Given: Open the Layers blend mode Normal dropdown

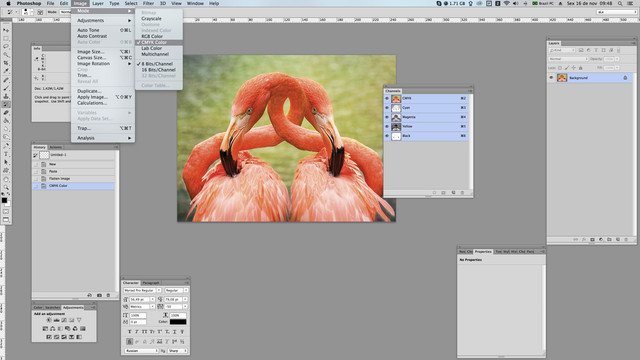Looking at the screenshot, I should point(568,59).
